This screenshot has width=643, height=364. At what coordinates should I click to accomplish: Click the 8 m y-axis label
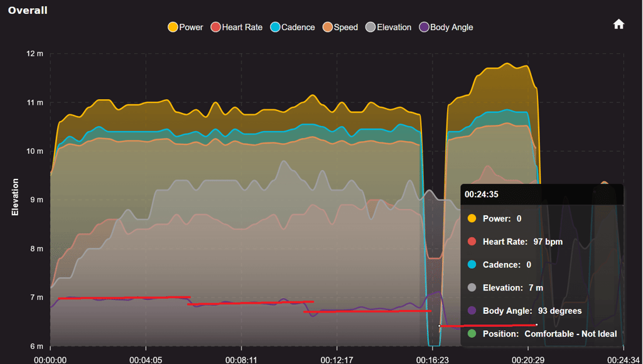pyautogui.click(x=36, y=249)
